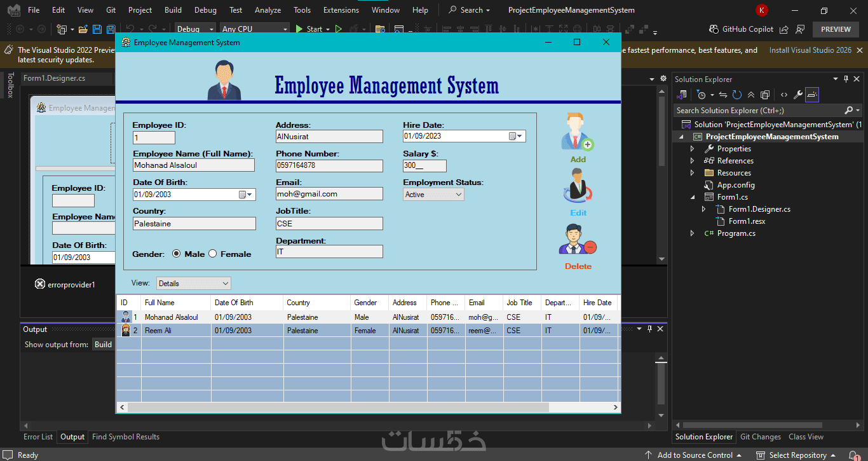Click the Delete employee icon

(x=578, y=240)
